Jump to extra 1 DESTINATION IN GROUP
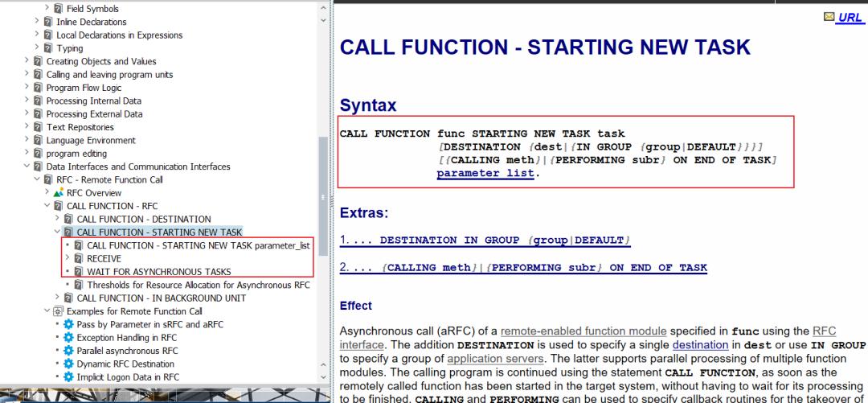 coord(485,241)
